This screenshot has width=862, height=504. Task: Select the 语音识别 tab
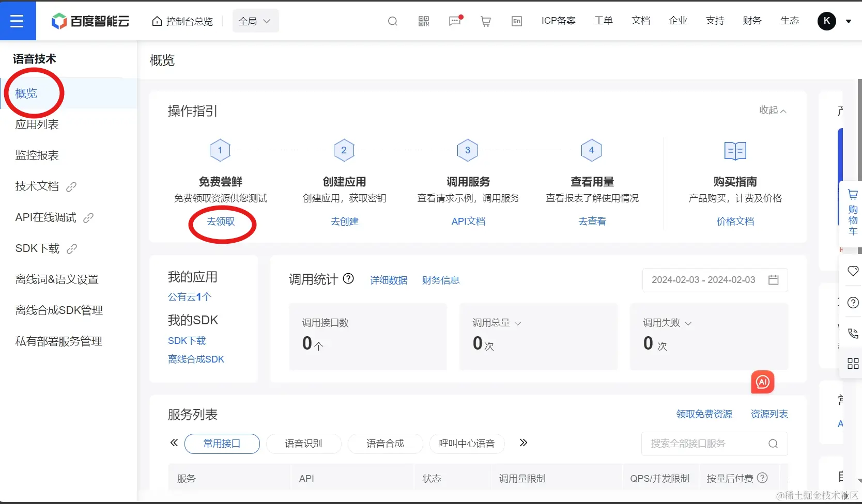tap(304, 444)
